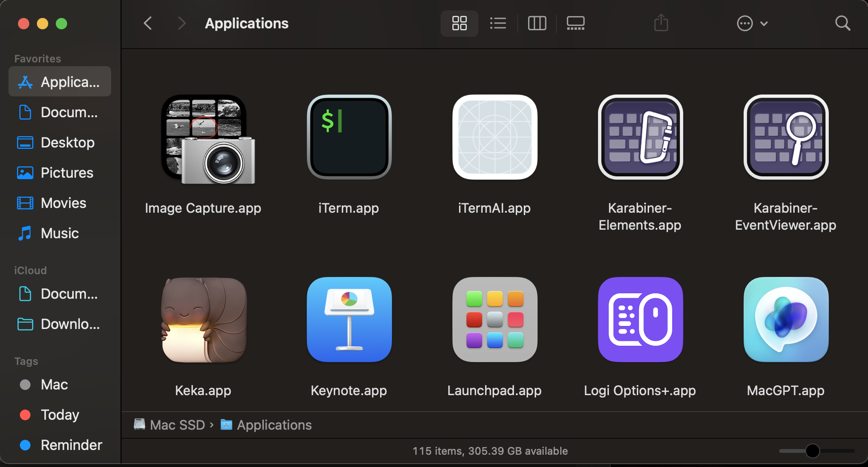
Task: Click the Share toolbar icon
Action: tap(661, 23)
